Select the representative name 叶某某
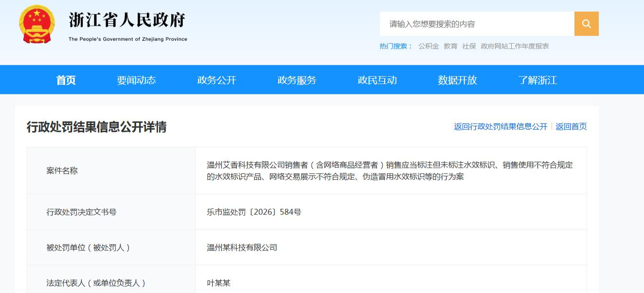The width and height of the screenshot is (644, 293). (x=218, y=283)
